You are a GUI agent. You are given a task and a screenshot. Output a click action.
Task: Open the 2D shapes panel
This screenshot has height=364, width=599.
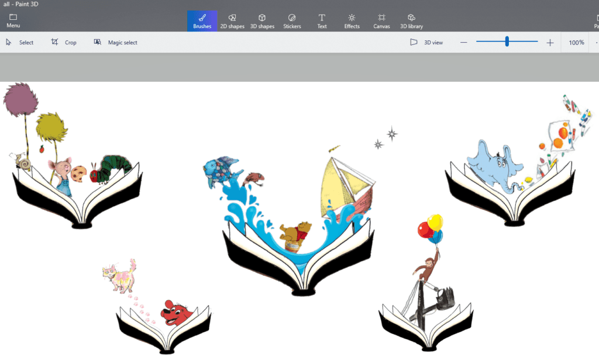coord(232,20)
